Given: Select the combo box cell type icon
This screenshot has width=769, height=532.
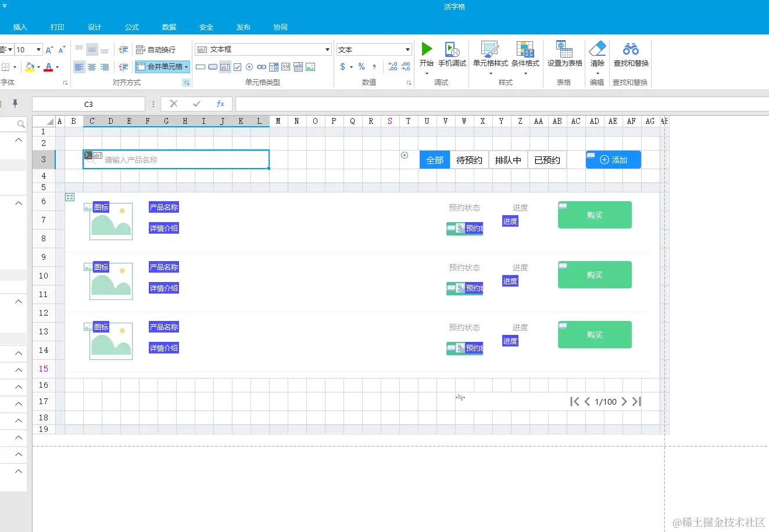Looking at the screenshot, I should 274,67.
